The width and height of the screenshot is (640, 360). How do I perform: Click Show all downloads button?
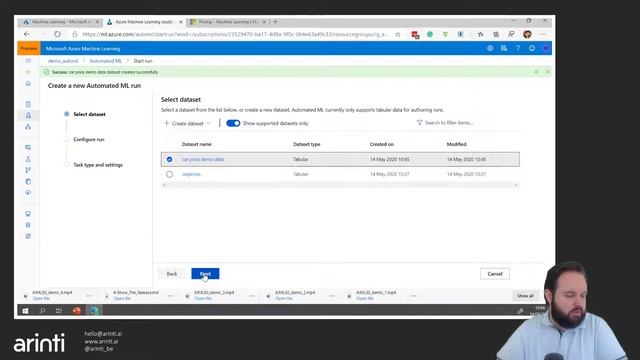click(x=525, y=296)
